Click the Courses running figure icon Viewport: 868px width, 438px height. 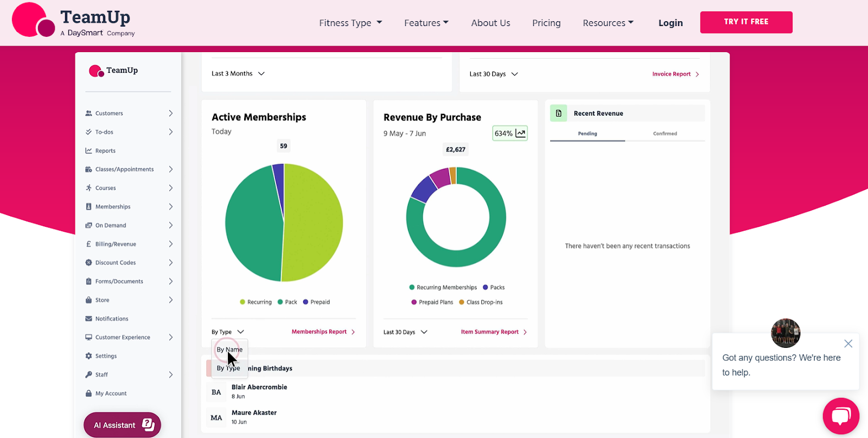pos(88,188)
